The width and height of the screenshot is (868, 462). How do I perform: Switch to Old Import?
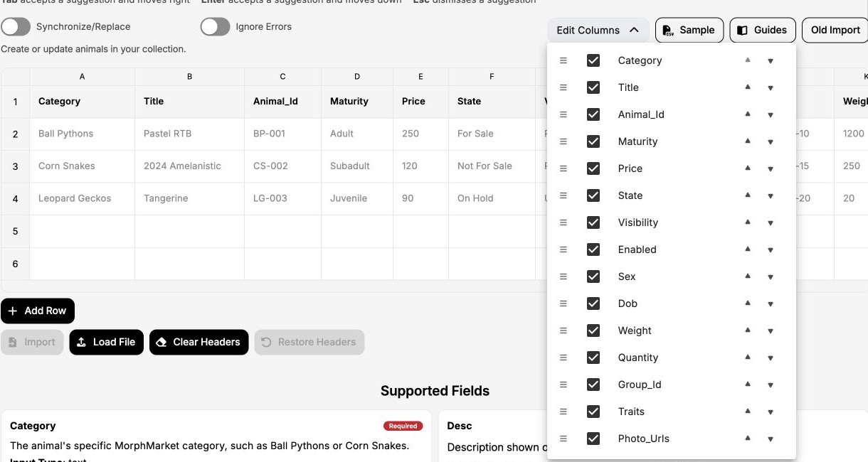(835, 30)
